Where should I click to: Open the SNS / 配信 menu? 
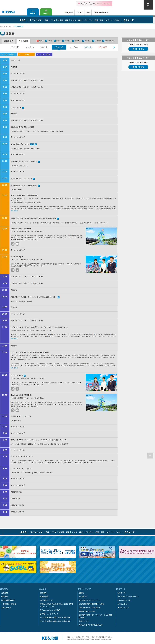69,13
